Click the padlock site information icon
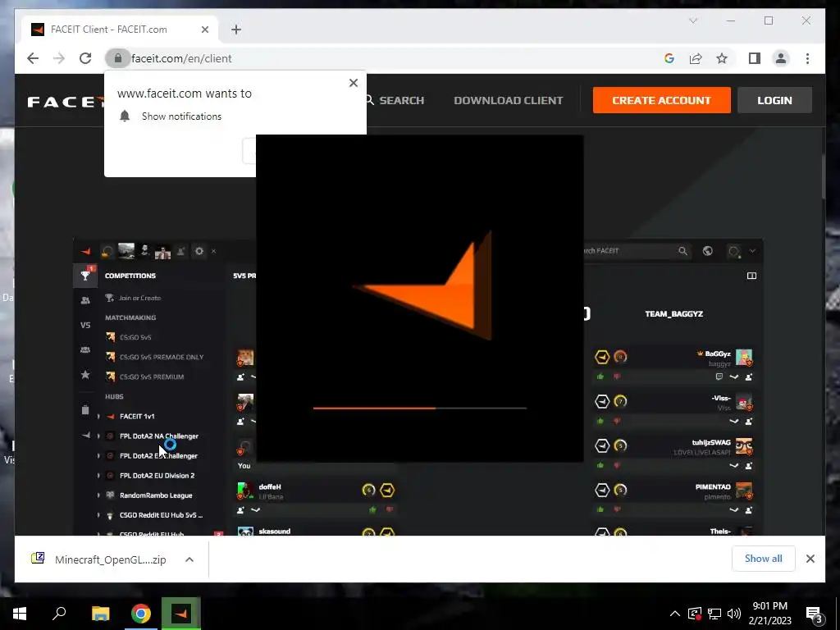 pos(118,58)
